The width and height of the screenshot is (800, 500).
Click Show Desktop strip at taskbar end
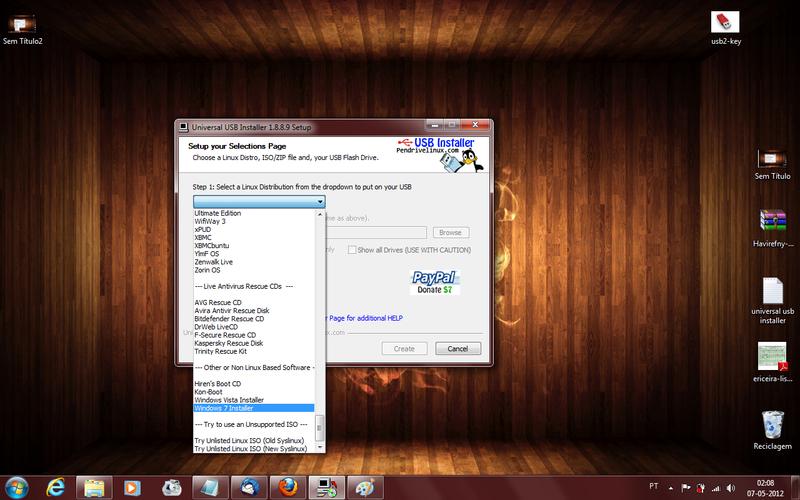796,488
